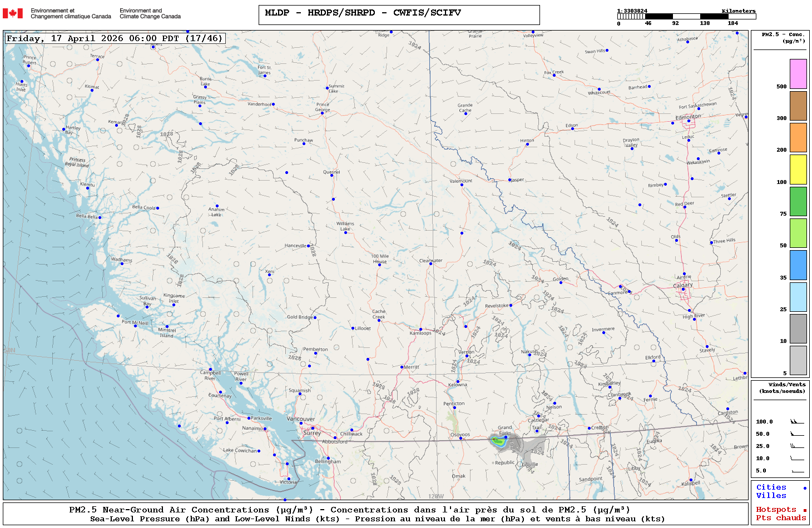Select the 50.0 knots wind barb symbol
This screenshot has height=528, width=812.
(x=796, y=434)
